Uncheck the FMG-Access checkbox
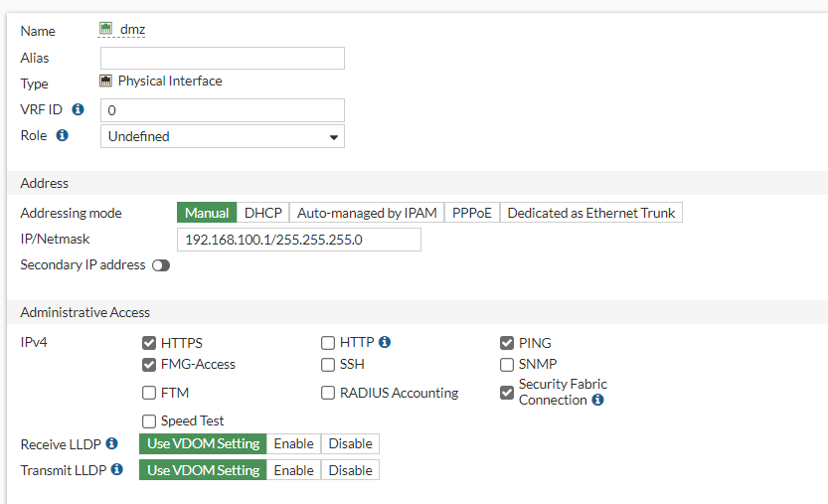The width and height of the screenshot is (828, 504). coord(149,365)
